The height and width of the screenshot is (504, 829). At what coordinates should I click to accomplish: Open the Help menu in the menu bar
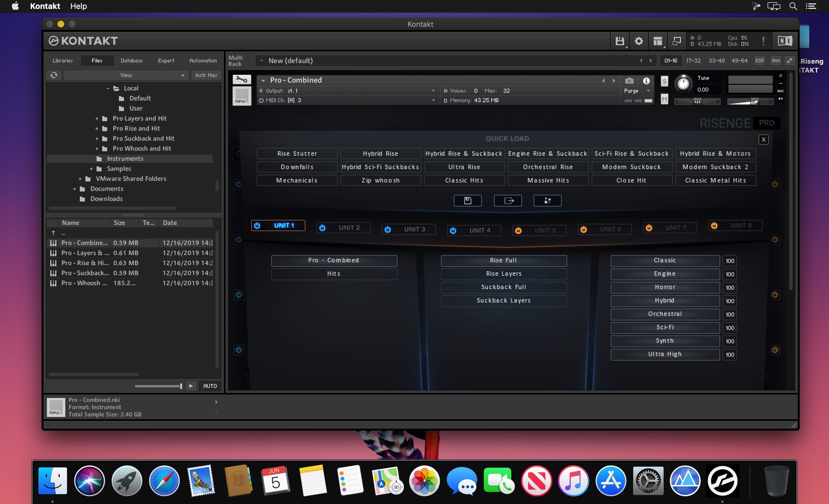[x=78, y=6]
